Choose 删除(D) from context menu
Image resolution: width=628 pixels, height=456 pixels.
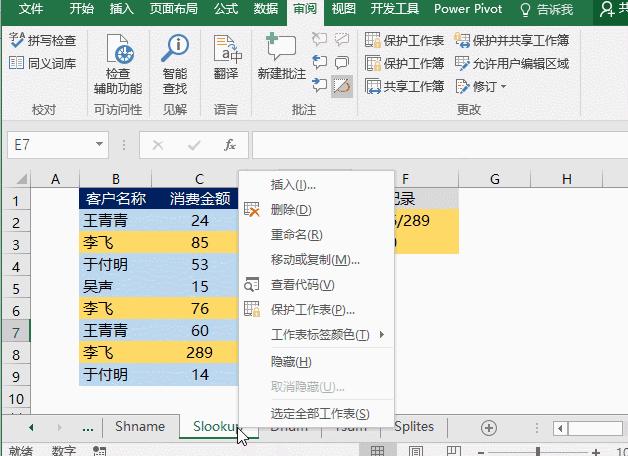(x=316, y=209)
